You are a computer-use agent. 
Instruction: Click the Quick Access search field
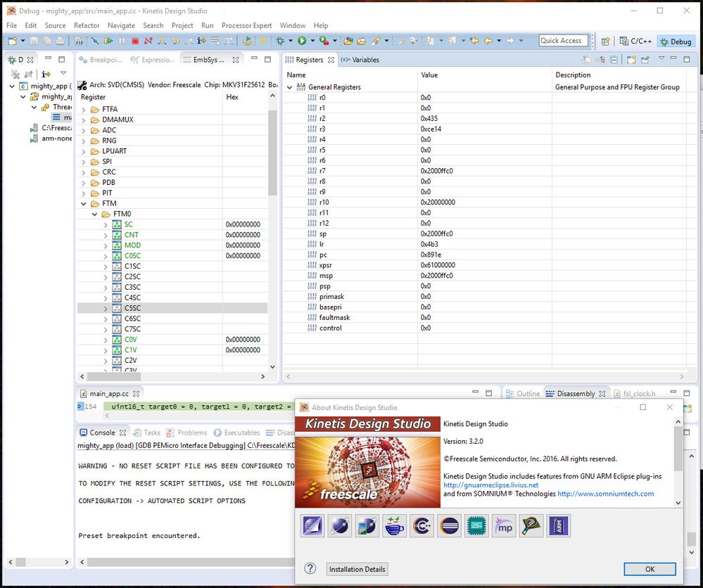point(563,41)
